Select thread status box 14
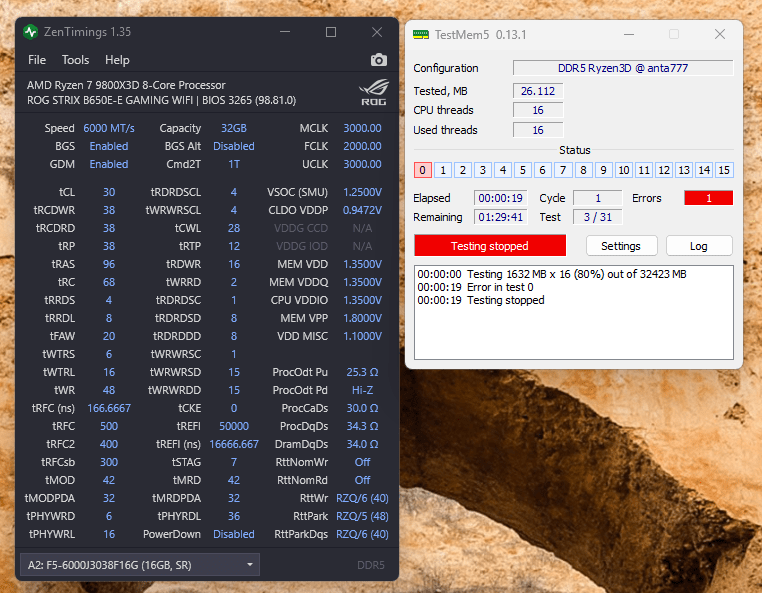The height and width of the screenshot is (593, 762). (x=704, y=170)
